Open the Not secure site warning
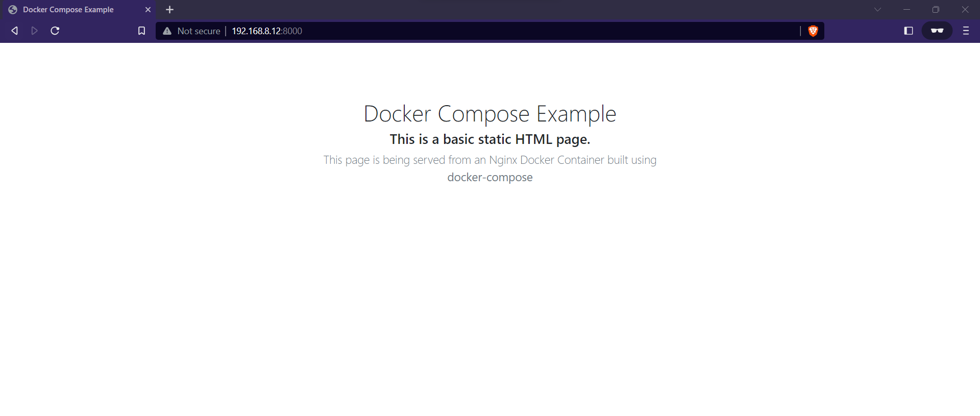The height and width of the screenshot is (416, 980). point(191,31)
